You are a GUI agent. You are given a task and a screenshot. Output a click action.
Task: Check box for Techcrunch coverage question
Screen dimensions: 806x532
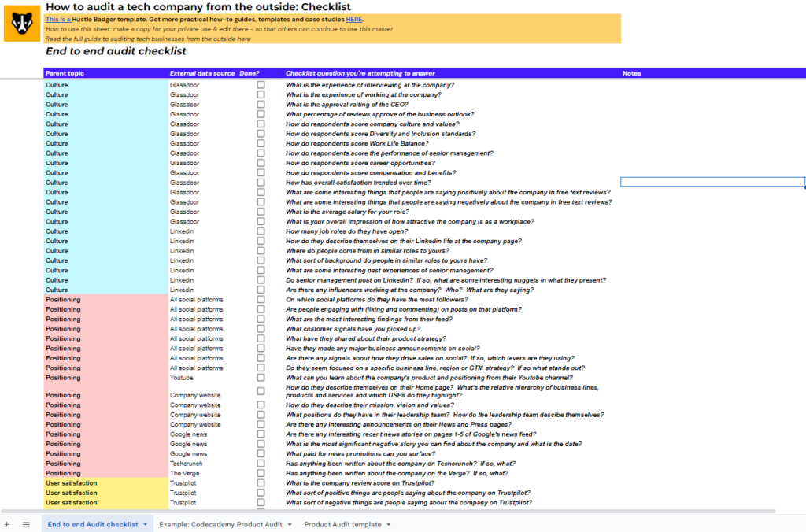[261, 464]
